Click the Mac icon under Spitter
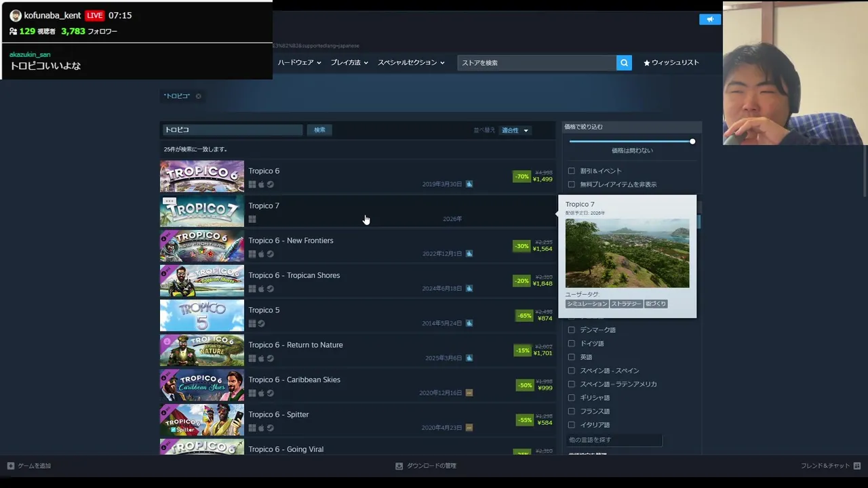Image resolution: width=868 pixels, height=488 pixels. (261, 428)
